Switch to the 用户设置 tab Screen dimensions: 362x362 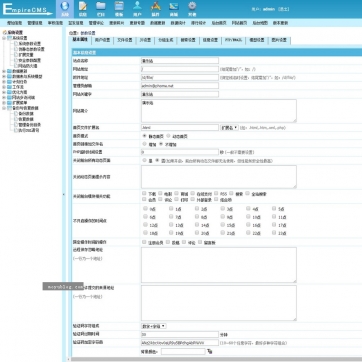(x=102, y=40)
